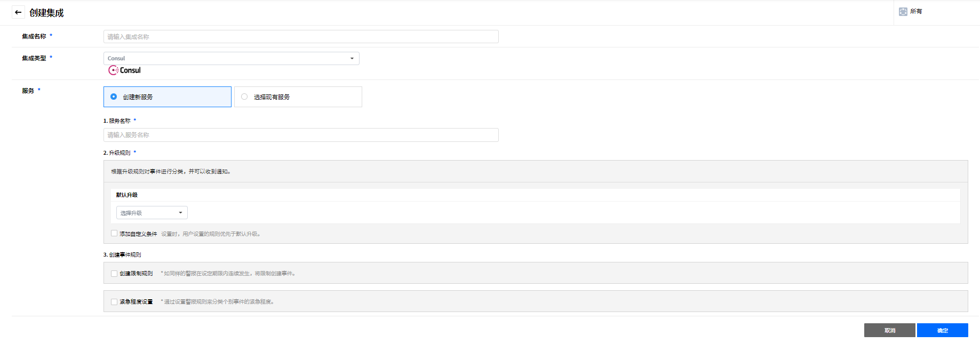The height and width of the screenshot is (343, 980).
Task: Click the 升级规则 description text
Action: point(171,172)
